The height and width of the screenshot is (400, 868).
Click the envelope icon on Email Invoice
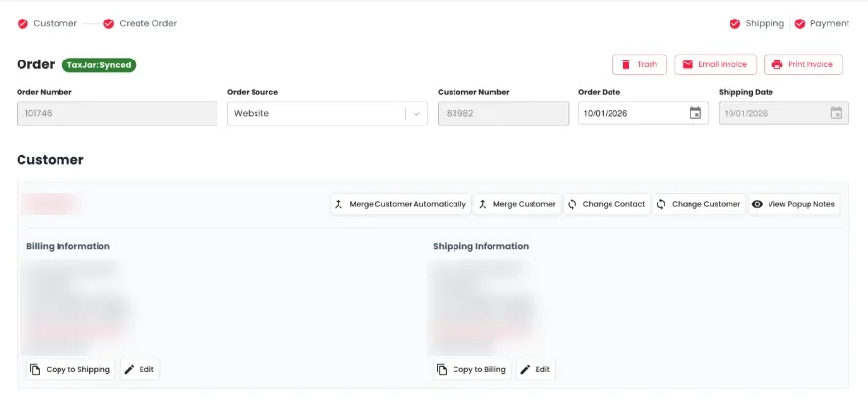coord(688,64)
